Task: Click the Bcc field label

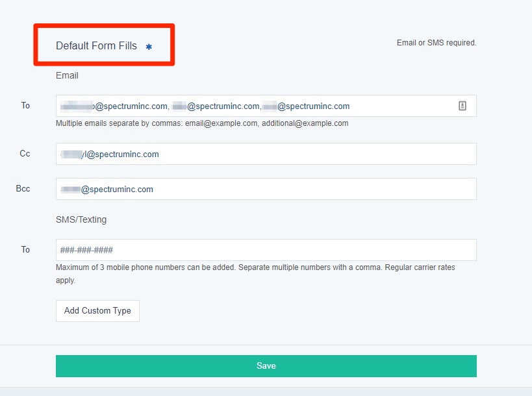Action: pos(23,188)
